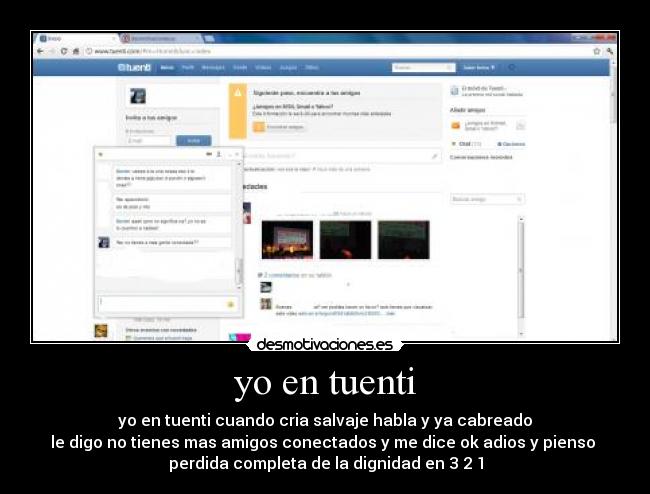Open the emoticon picker in chat input

(x=231, y=305)
